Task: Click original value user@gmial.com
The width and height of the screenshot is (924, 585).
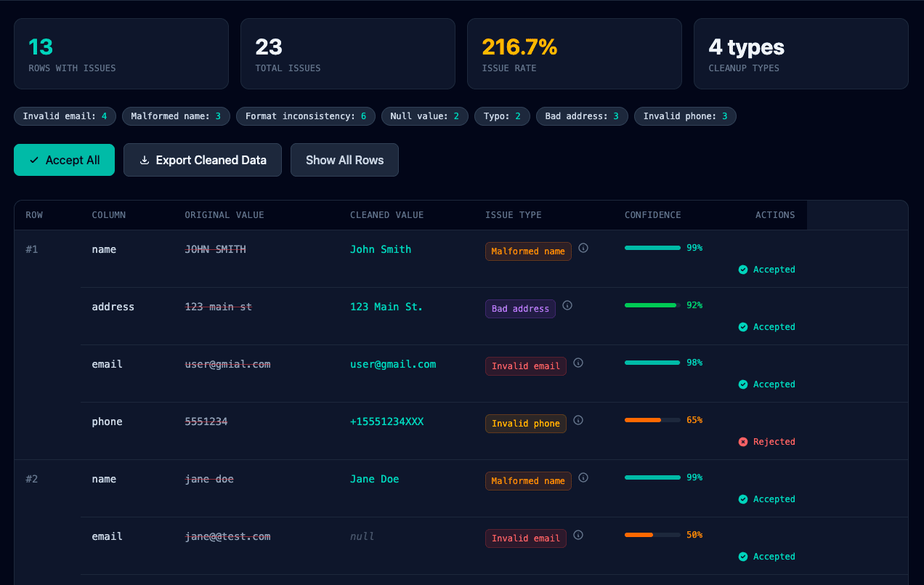Action: 227,364
